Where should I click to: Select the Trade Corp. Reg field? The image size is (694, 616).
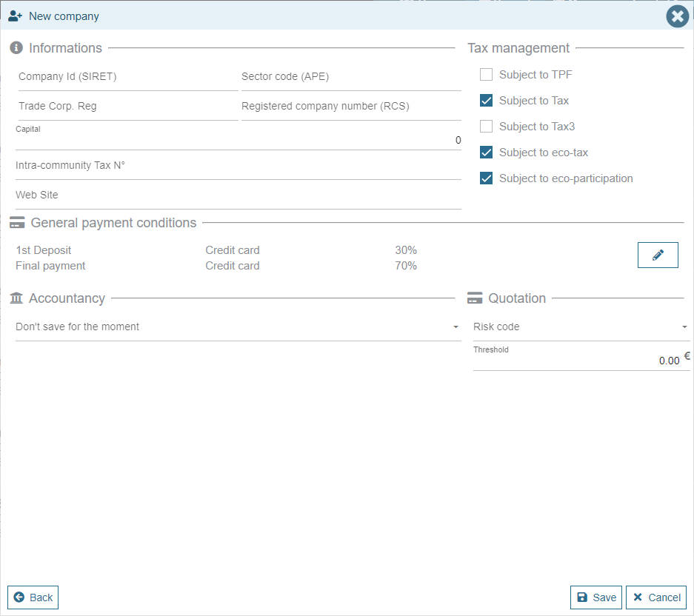click(x=127, y=107)
